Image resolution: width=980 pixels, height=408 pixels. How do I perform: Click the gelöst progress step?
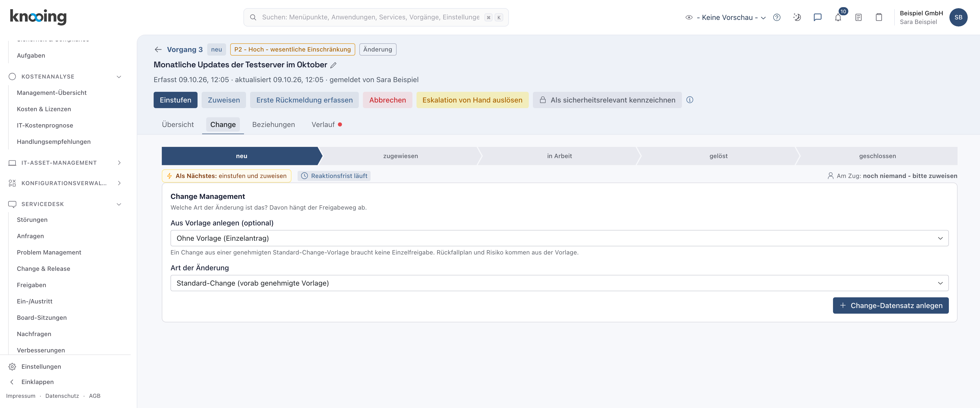point(718,156)
